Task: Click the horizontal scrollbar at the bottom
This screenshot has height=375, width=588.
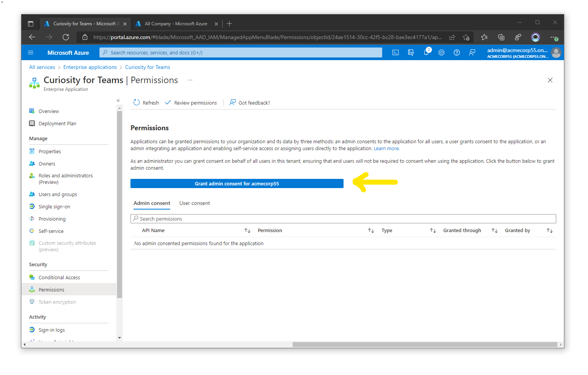Action: [425, 344]
